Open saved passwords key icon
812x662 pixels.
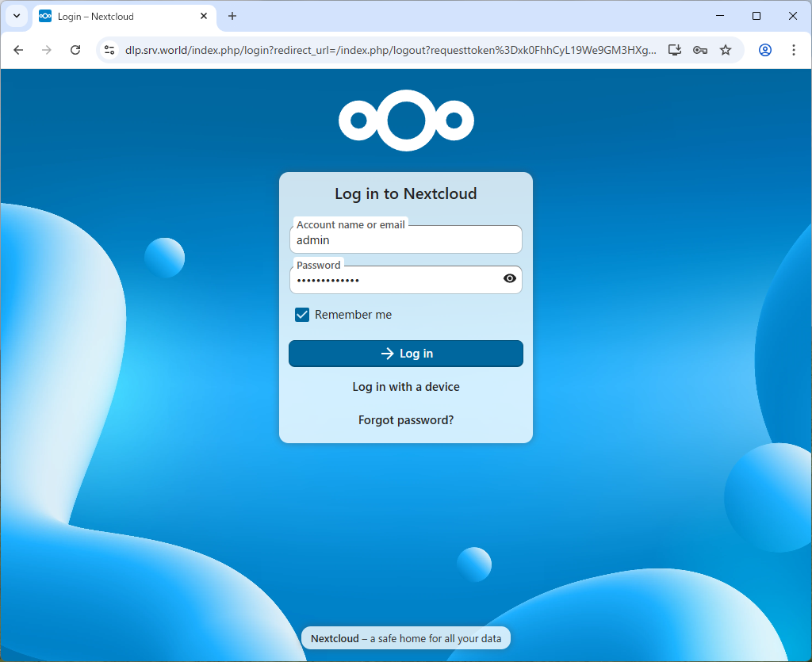[700, 50]
